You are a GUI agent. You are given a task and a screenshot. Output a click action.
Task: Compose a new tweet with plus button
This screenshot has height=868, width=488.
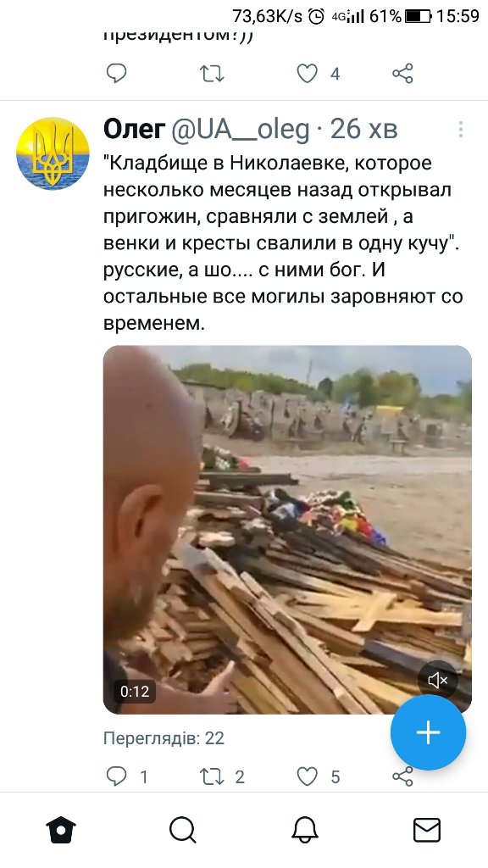[x=428, y=732]
